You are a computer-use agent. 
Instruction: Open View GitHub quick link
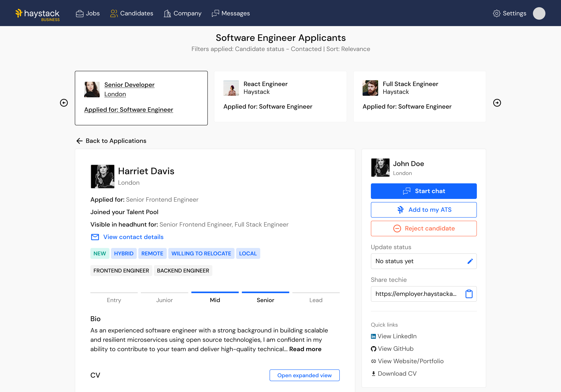392,349
